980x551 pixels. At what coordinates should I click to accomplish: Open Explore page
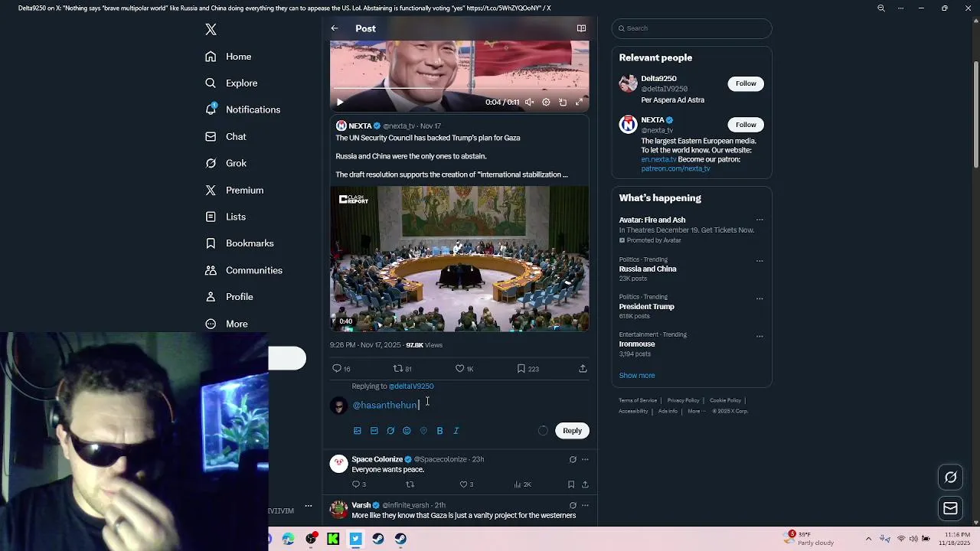(x=231, y=83)
